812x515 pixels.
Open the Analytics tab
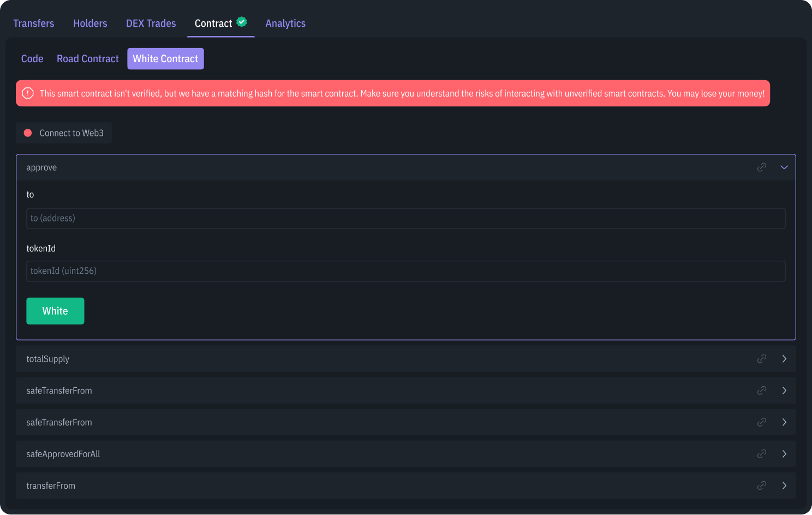285,23
